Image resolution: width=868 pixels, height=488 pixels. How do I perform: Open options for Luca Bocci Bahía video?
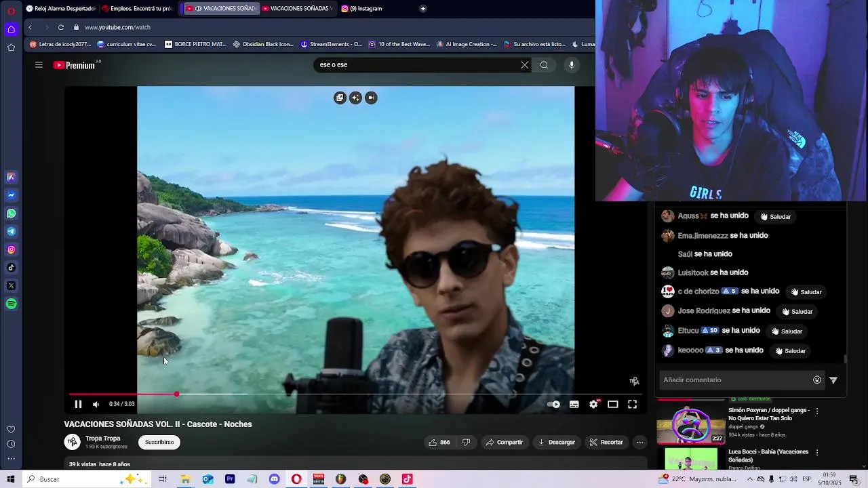click(x=817, y=453)
